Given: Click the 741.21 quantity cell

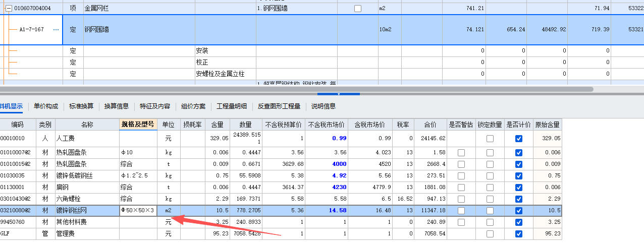Looking at the screenshot, I should coord(464,9).
